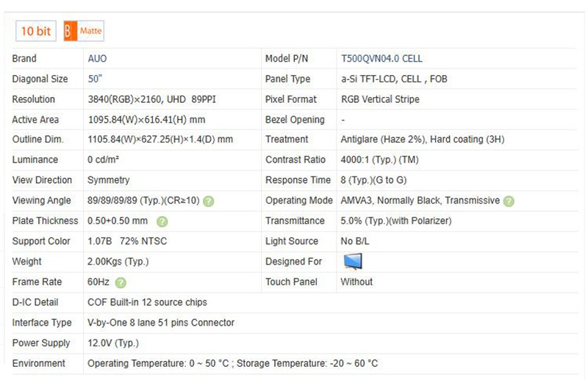This screenshot has height=380, width=588.
Task: Click the help icon next to Plate Thickness
Action: (x=162, y=221)
